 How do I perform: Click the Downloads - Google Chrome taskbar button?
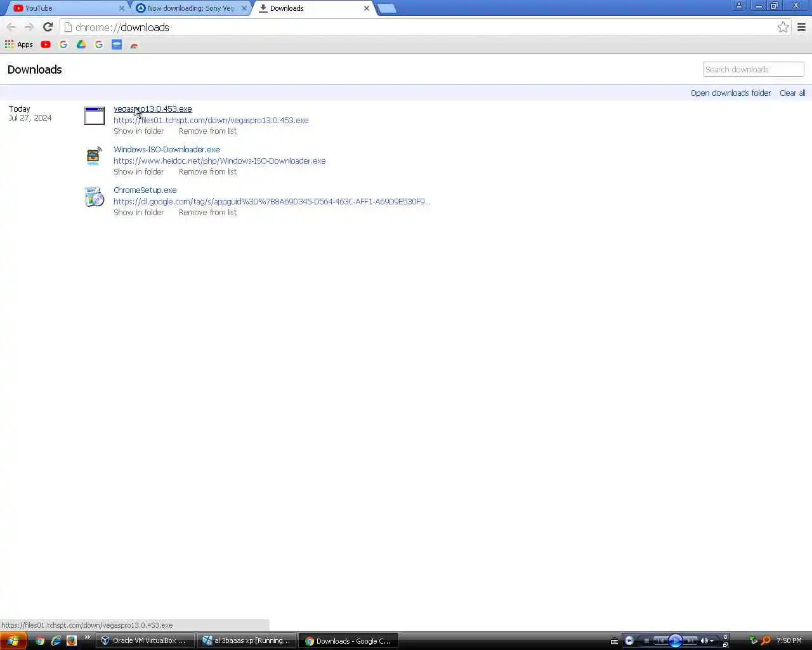click(x=349, y=640)
